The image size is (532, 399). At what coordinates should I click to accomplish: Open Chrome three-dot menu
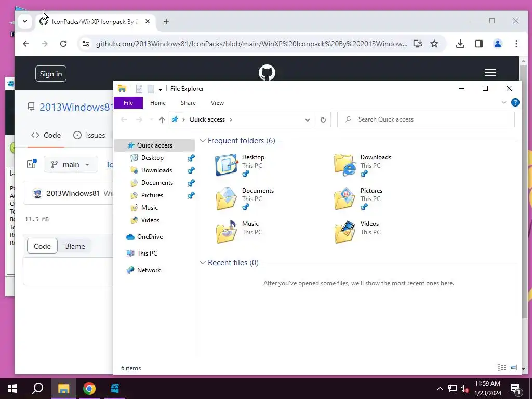(516, 44)
